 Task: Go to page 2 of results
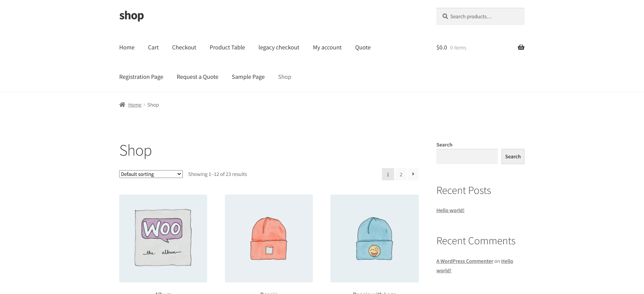(x=401, y=174)
